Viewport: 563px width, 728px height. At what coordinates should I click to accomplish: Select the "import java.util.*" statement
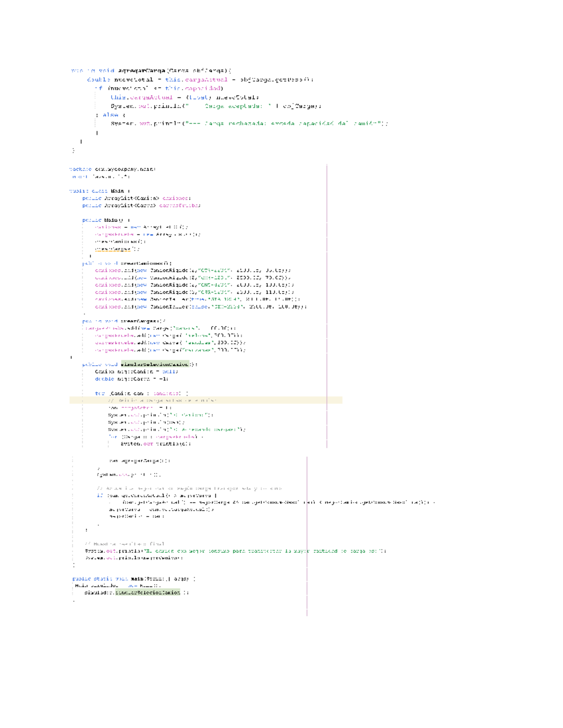(x=101, y=177)
